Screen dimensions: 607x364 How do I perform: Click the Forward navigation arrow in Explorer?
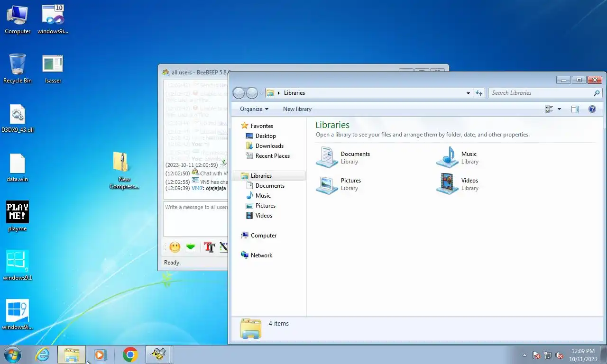point(252,93)
